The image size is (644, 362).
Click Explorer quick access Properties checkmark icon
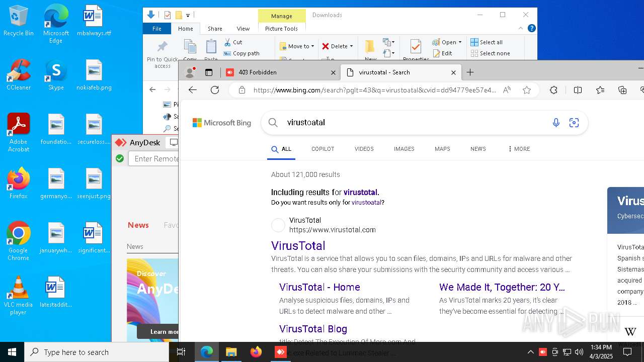coord(168,15)
